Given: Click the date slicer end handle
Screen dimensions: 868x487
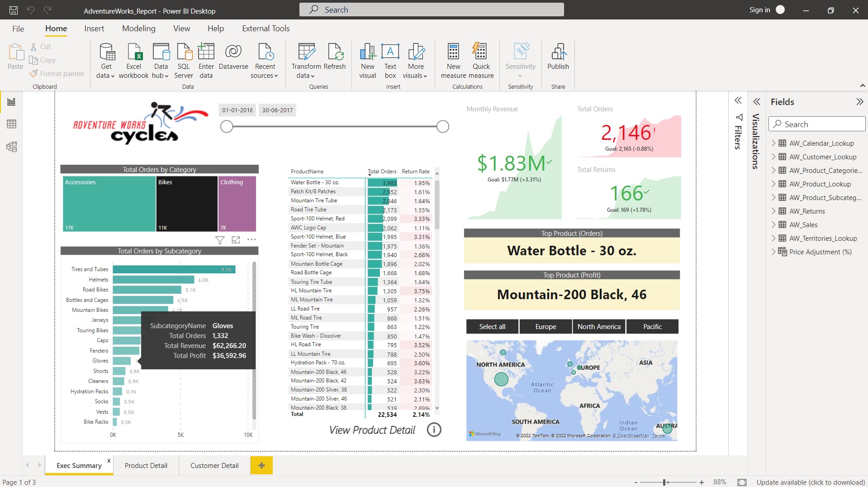Looking at the screenshot, I should [x=443, y=127].
